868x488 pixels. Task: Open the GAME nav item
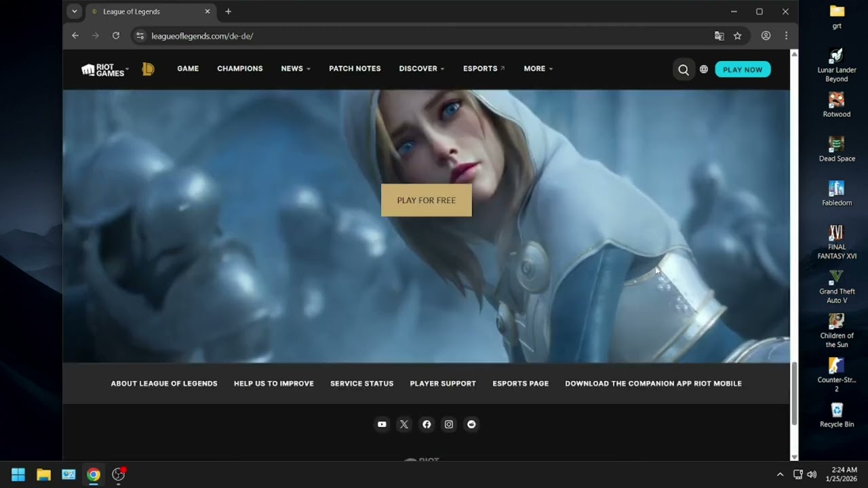point(188,68)
